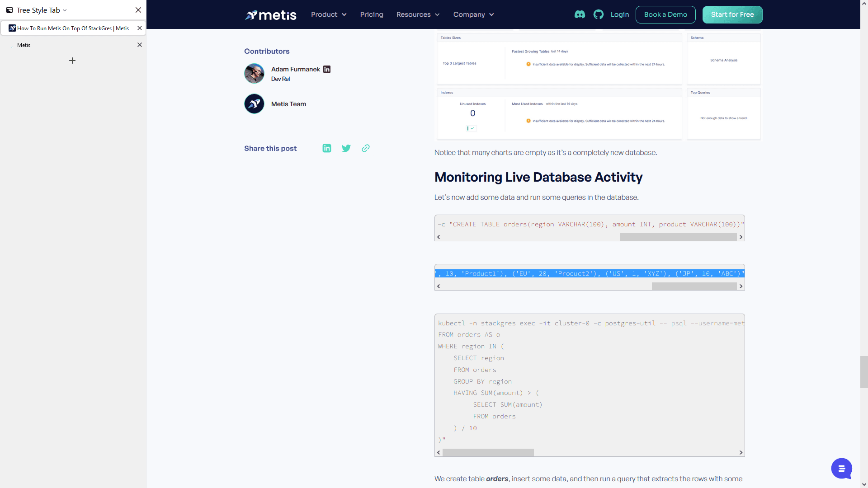Click the CREATE TABLE code scrollbar thumb
The image size is (868, 488).
click(678, 237)
